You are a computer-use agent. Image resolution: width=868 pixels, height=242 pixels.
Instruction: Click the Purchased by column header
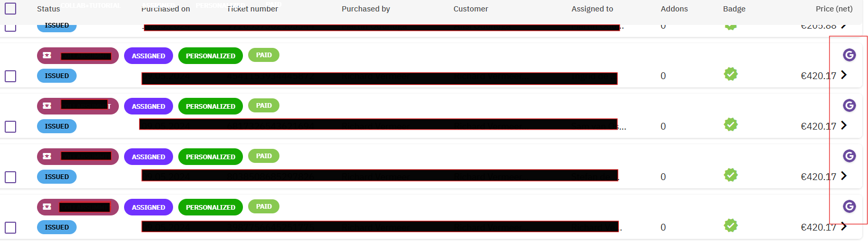pyautogui.click(x=365, y=9)
